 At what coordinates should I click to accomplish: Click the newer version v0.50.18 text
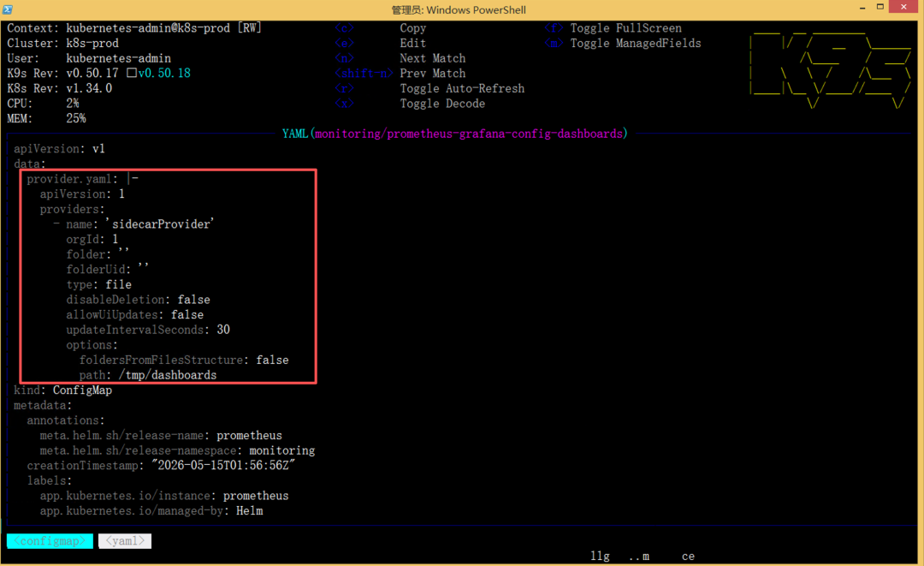(x=164, y=73)
